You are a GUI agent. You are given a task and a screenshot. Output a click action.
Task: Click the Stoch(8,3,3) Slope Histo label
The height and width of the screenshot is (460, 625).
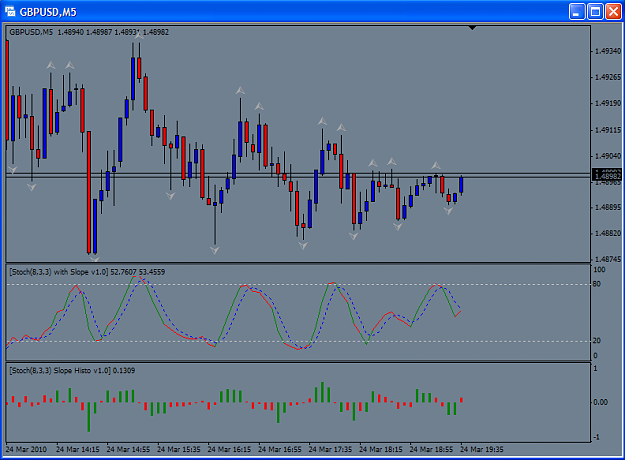click(x=72, y=370)
